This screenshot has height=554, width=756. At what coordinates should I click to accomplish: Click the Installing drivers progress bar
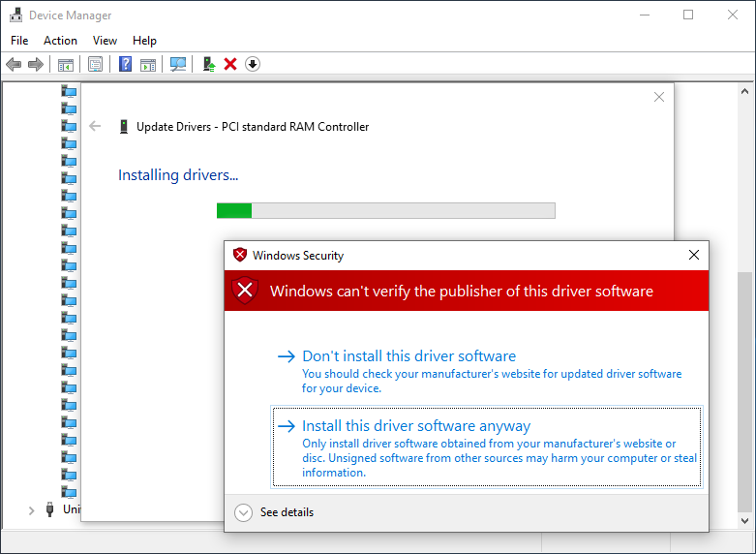point(385,210)
